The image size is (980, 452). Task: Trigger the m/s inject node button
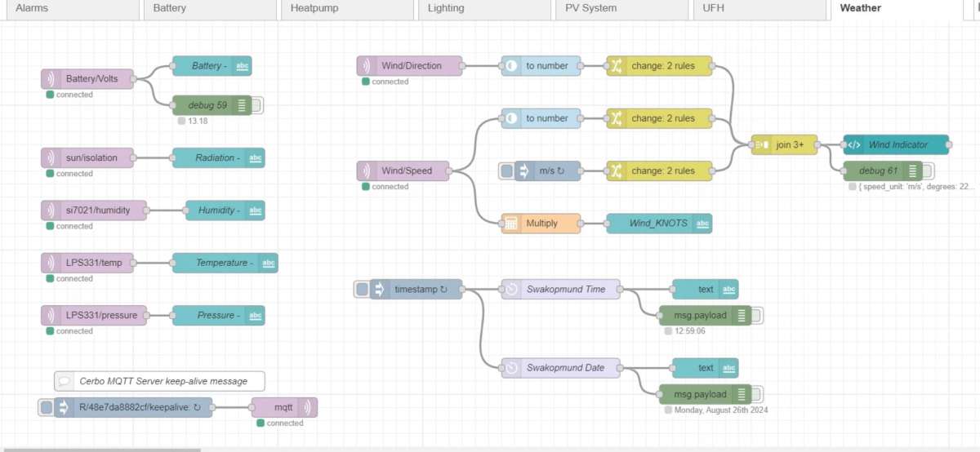pos(506,171)
